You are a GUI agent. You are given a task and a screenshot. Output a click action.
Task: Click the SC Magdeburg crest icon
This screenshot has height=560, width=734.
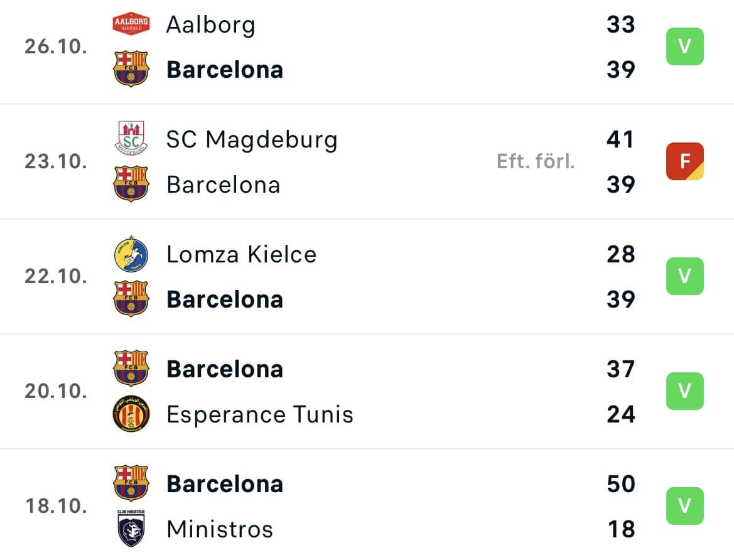tap(131, 138)
